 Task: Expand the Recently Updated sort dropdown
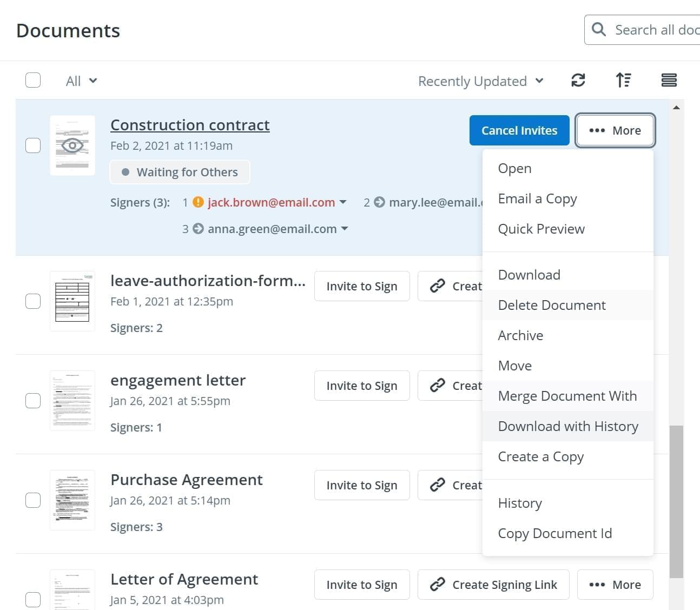tap(480, 81)
